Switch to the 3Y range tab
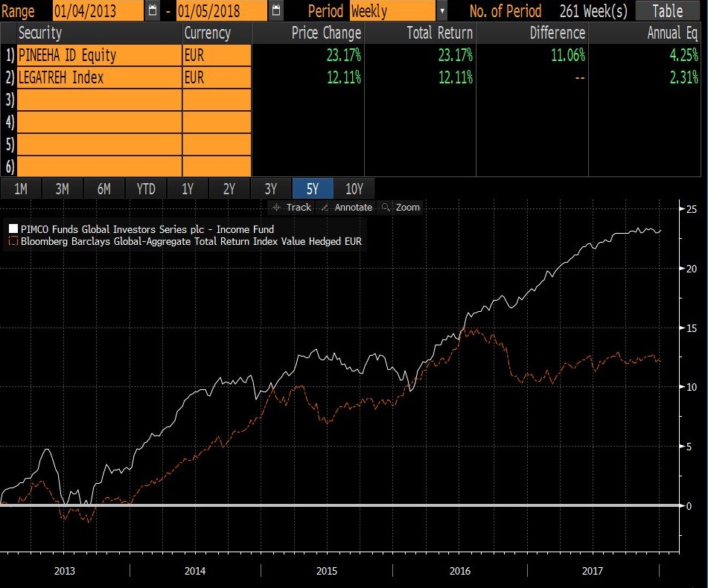This screenshot has height=588, width=708. 270,188
